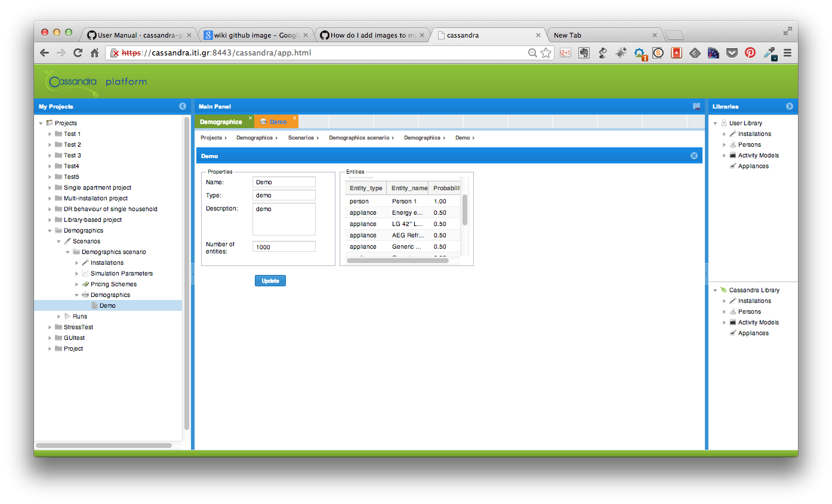832x504 pixels.
Task: Click the zoom magnifier icon in address bar
Action: [x=532, y=53]
